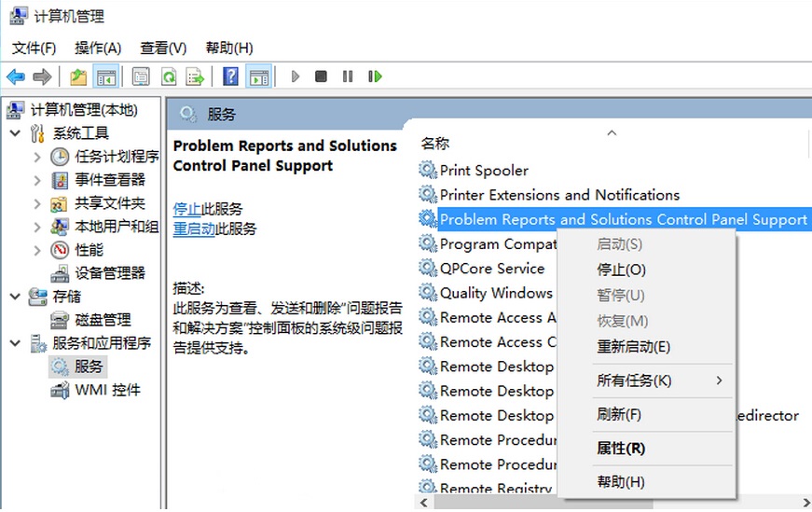Click the Refresh toolbar icon

click(x=169, y=76)
